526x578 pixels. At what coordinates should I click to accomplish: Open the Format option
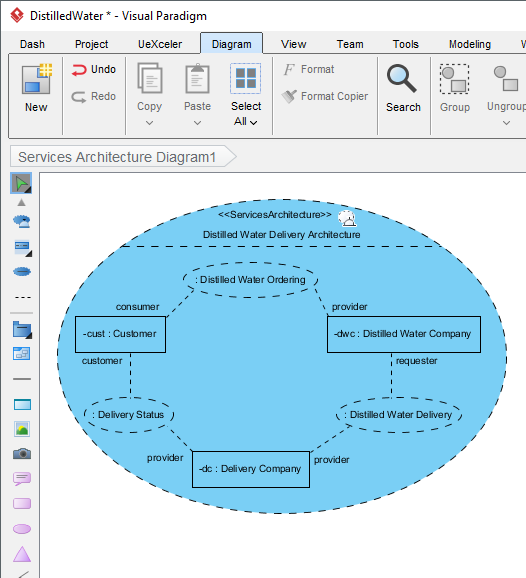[x=309, y=69]
